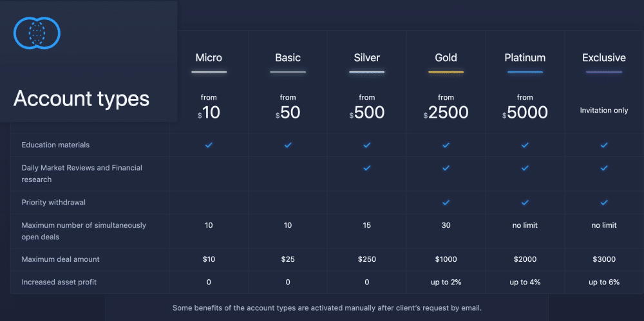The width and height of the screenshot is (644, 321).
Task: Click the Invitation only text
Action: (604, 111)
